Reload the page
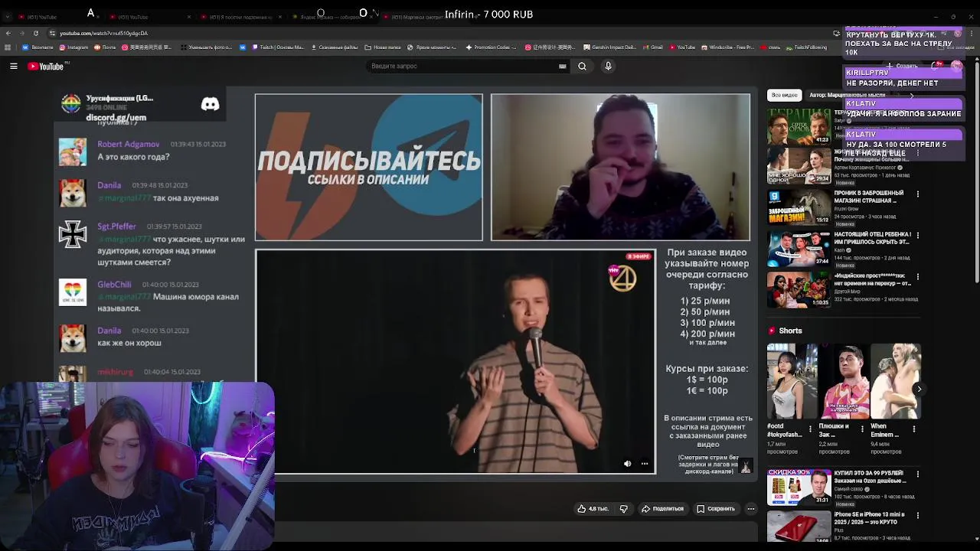Viewport: 980px width, 551px height. tap(35, 33)
